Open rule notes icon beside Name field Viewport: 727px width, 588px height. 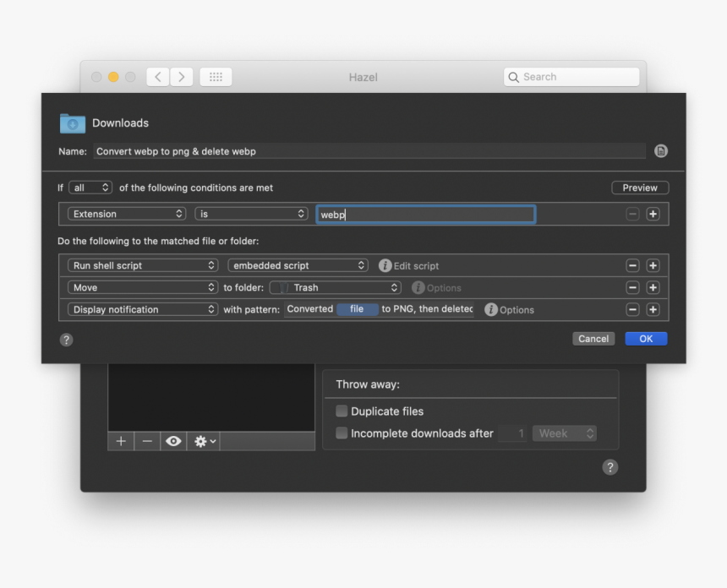tap(661, 151)
